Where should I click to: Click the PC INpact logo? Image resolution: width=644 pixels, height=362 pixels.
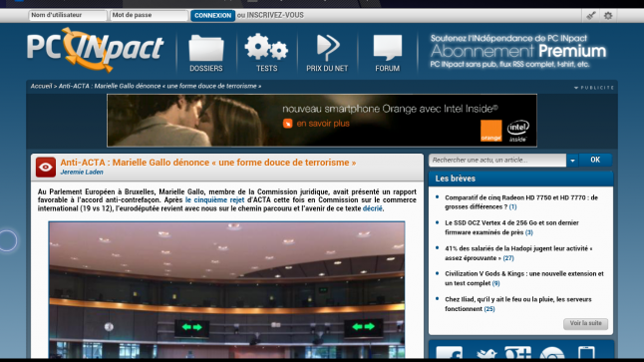click(x=96, y=49)
